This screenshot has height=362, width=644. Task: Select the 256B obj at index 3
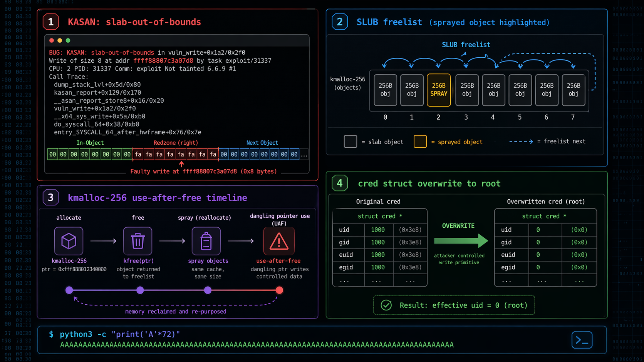(x=467, y=90)
